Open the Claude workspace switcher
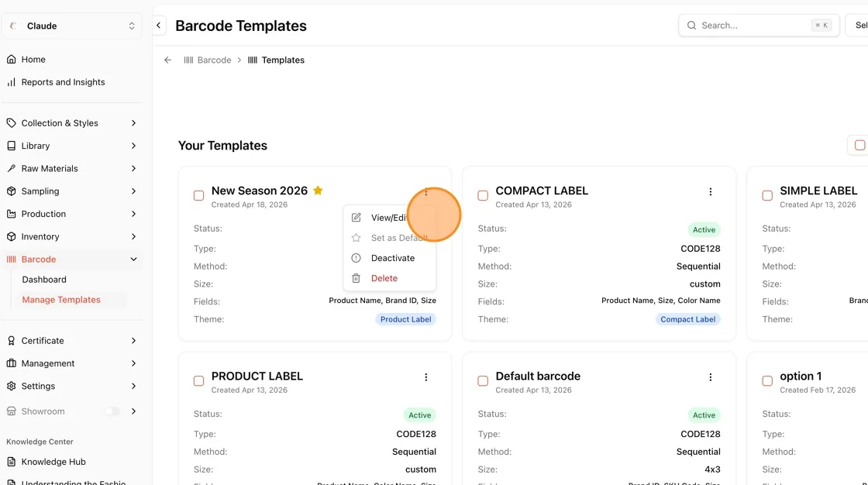Viewport: 868px width, 485px height. tap(72, 26)
